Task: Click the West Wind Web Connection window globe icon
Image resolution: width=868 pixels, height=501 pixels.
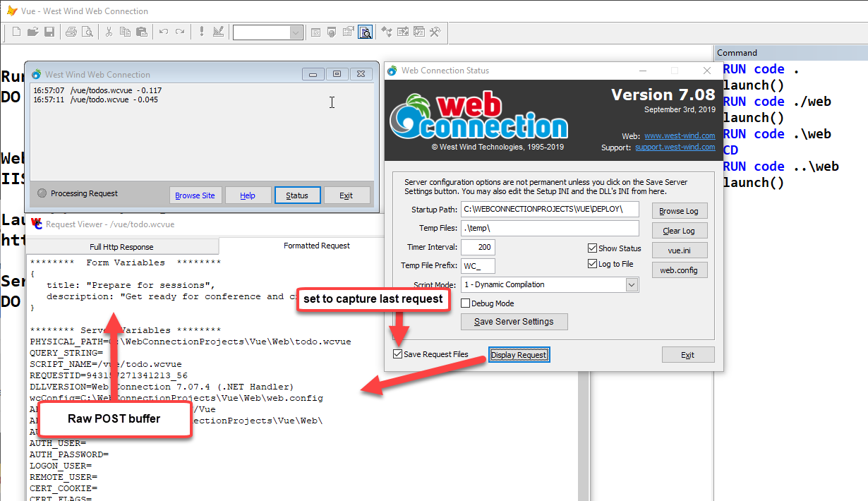Action: (36, 74)
